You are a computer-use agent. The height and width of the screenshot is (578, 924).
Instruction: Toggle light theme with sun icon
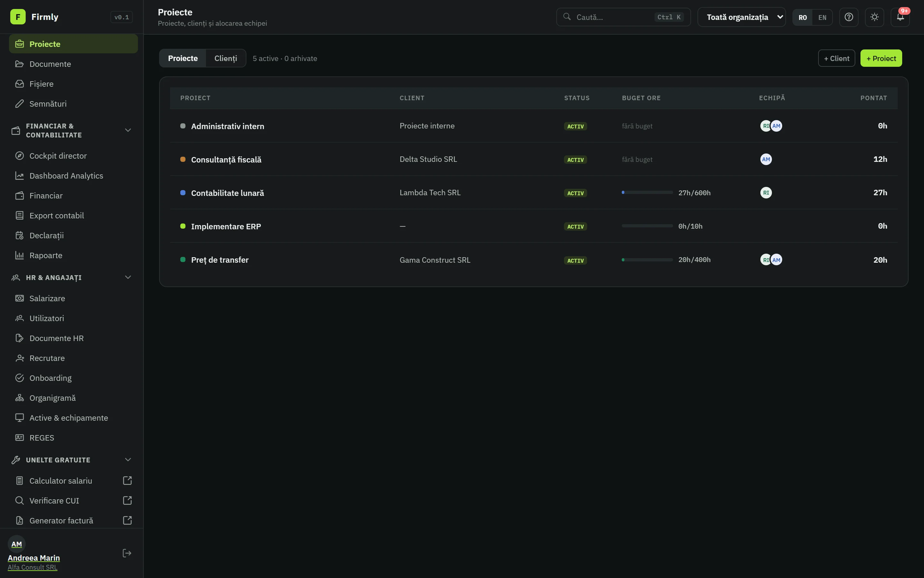coord(874,17)
